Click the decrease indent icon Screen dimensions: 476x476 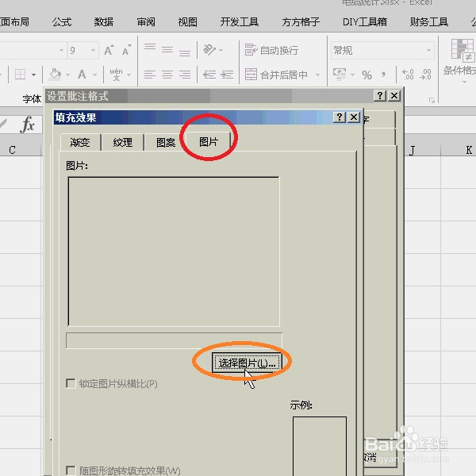pyautogui.click(x=209, y=75)
